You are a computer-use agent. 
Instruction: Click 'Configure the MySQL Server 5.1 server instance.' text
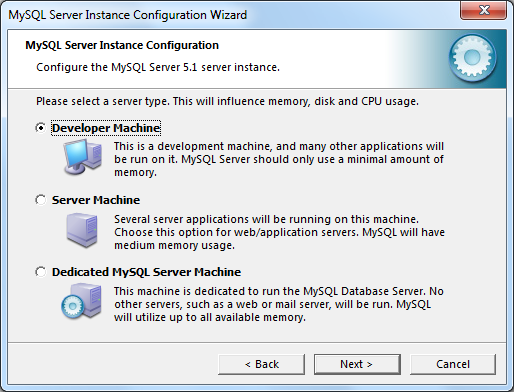[158, 67]
